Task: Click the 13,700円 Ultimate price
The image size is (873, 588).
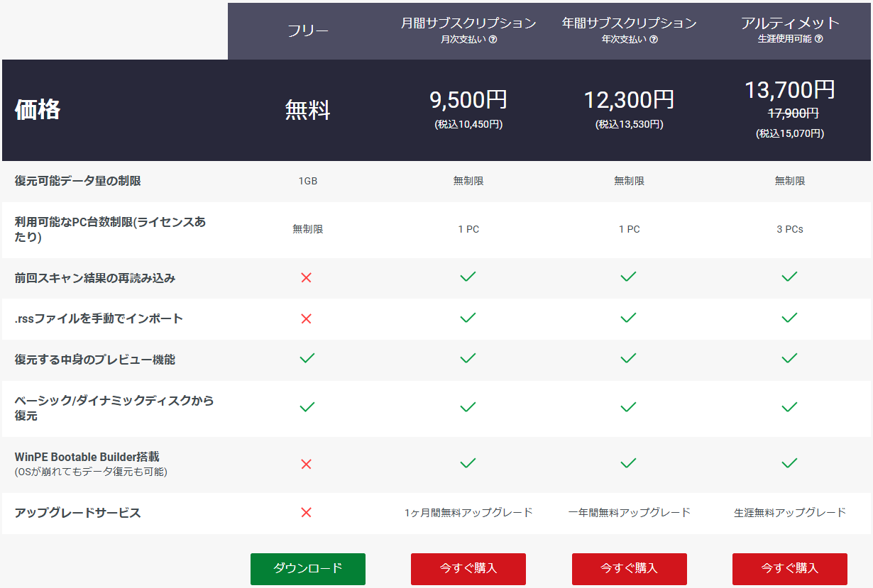Action: coord(789,90)
